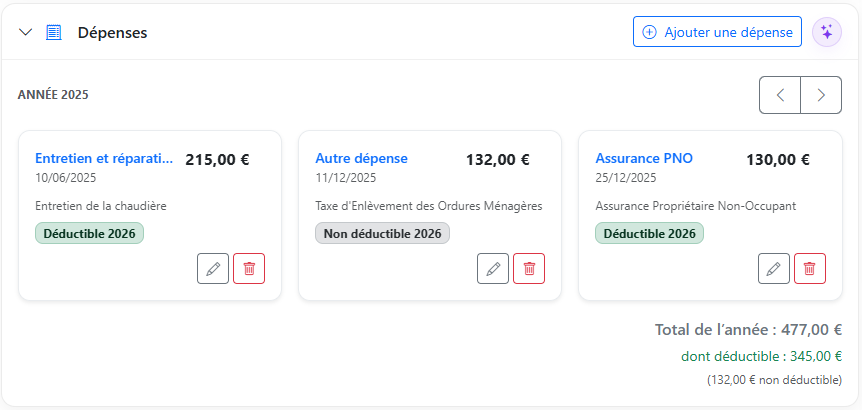Image resolution: width=862 pixels, height=410 pixels.
Task: Select the 132,00 € amount on Autre dépense
Action: 498,160
